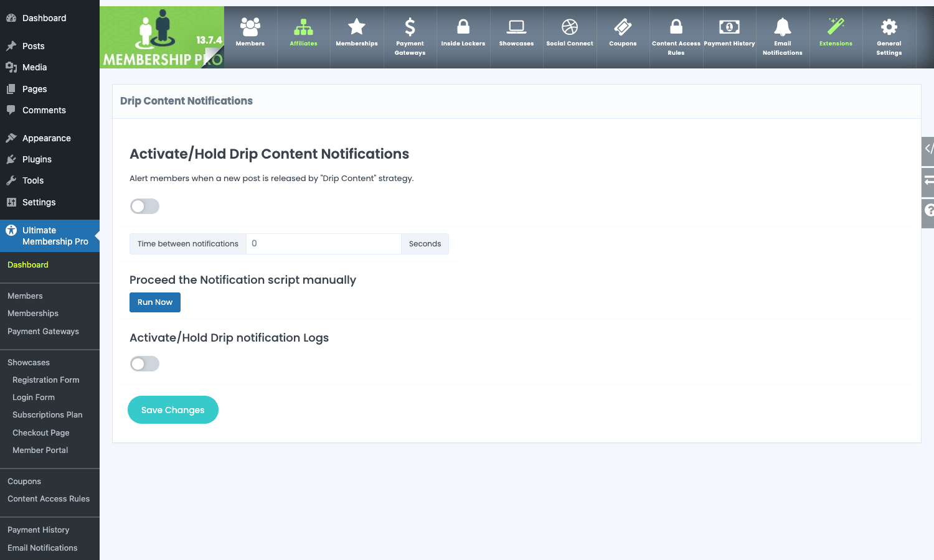Open Payment History submenu link
This screenshot has width=934, height=560.
tap(39, 530)
